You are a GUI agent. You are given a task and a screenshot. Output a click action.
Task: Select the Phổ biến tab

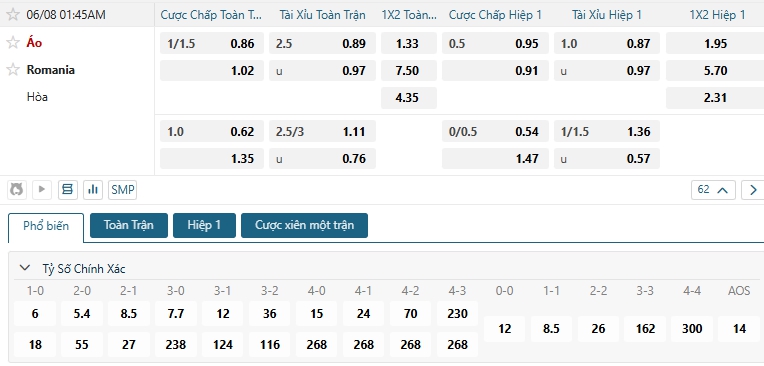tap(46, 227)
